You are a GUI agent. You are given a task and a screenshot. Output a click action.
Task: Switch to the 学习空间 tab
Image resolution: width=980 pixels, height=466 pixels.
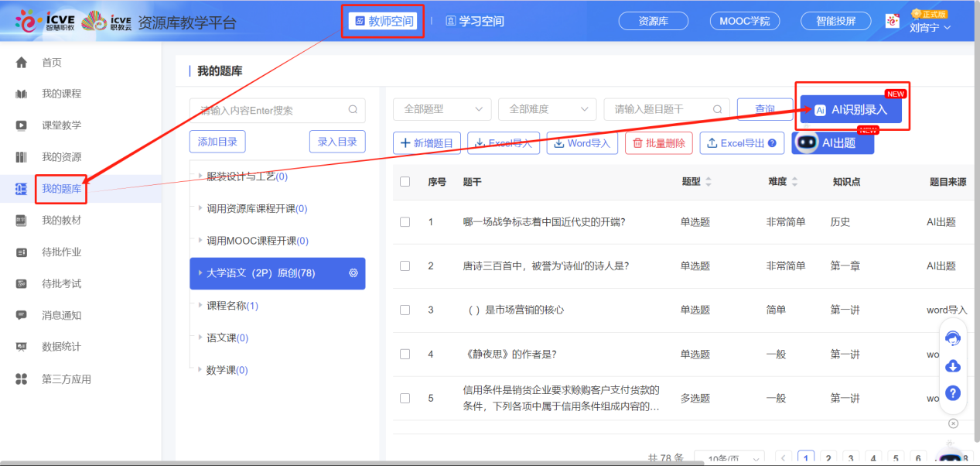point(475,21)
